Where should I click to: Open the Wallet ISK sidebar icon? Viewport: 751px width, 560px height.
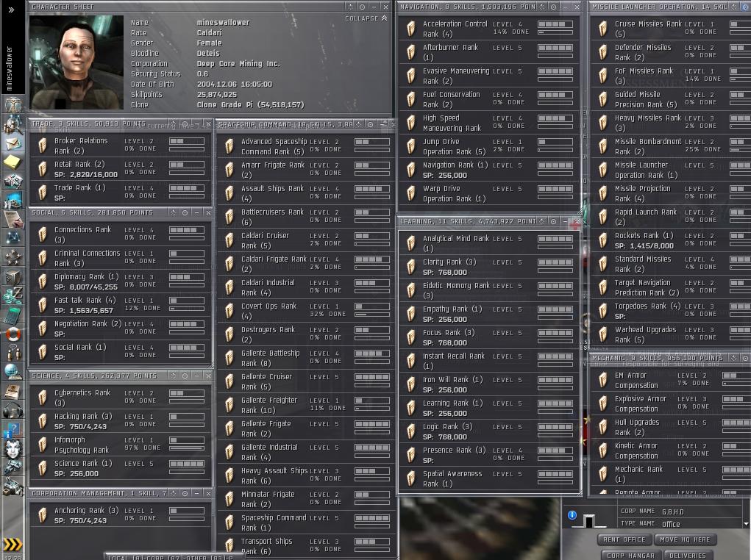click(x=13, y=295)
